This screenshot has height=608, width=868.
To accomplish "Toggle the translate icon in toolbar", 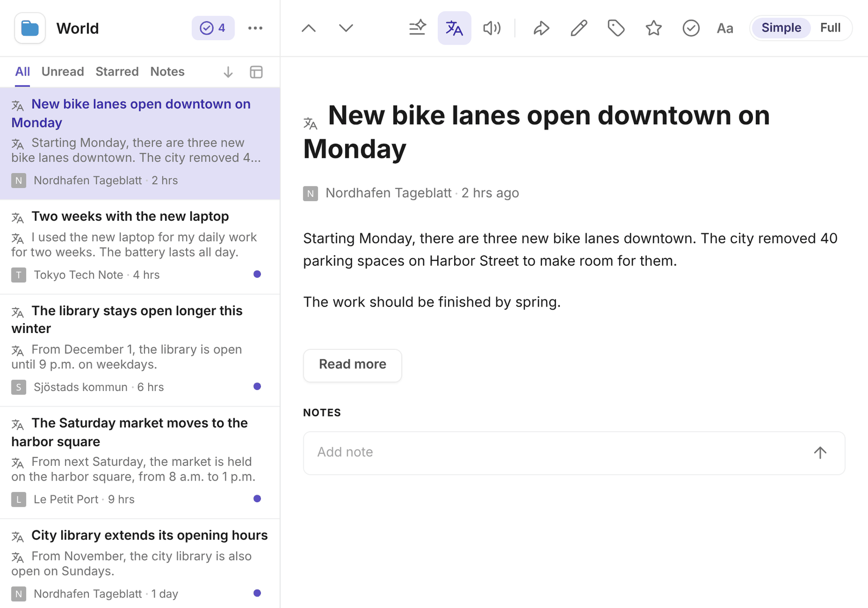I will point(455,28).
